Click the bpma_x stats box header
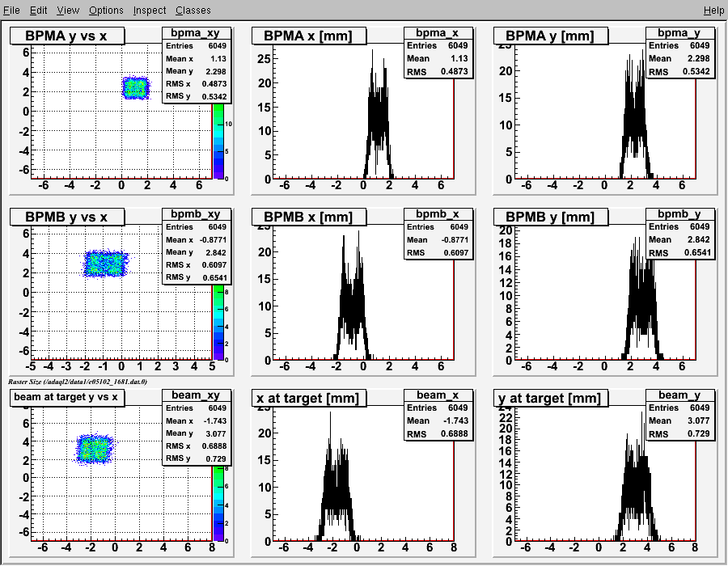The width and height of the screenshot is (728, 566). [x=438, y=33]
